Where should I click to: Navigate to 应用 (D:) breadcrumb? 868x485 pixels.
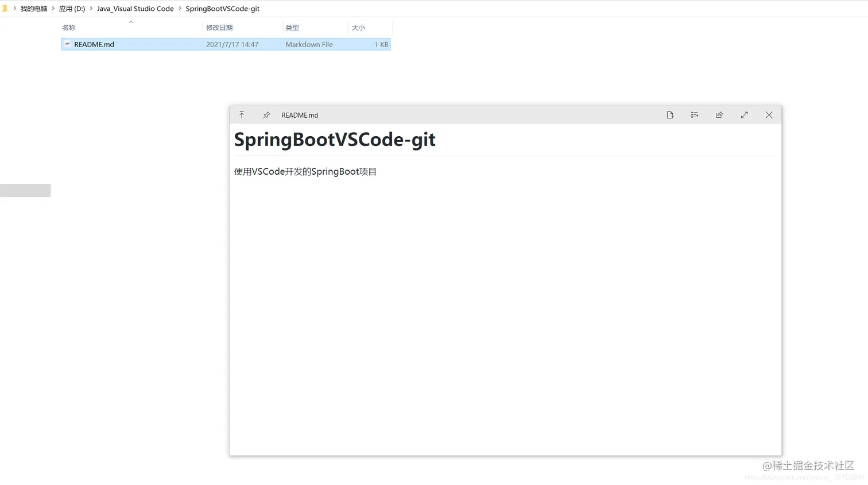pyautogui.click(x=72, y=9)
